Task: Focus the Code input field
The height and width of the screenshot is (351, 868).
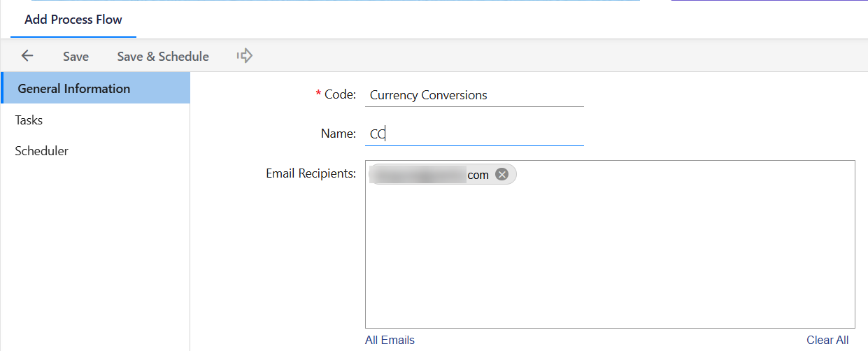Action: 474,95
